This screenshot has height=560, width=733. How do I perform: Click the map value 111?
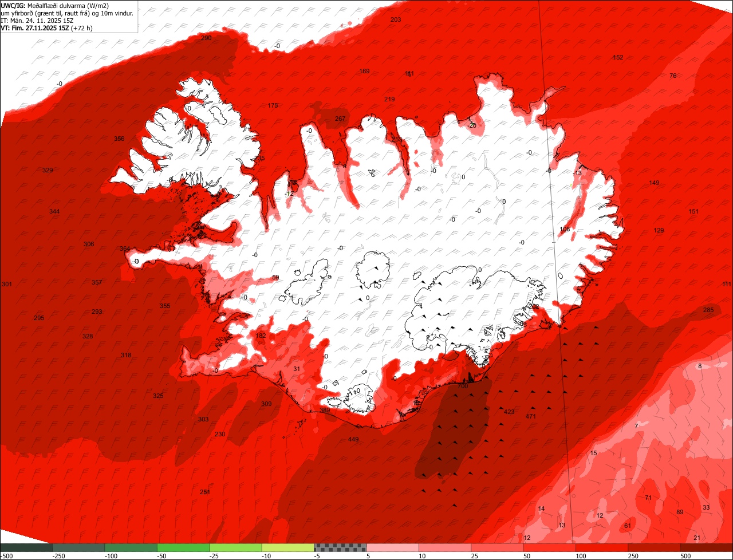point(727,284)
